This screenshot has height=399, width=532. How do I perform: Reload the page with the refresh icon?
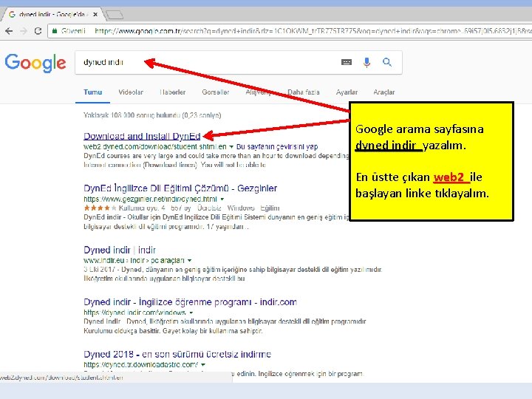click(x=38, y=31)
